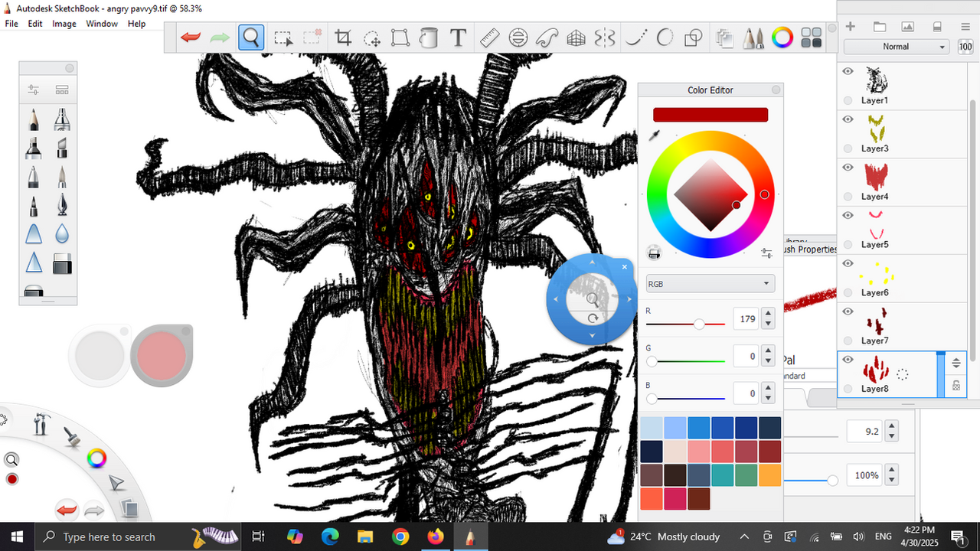Select the water drop Smear brush
This screenshot has height=551, width=980.
point(62,233)
